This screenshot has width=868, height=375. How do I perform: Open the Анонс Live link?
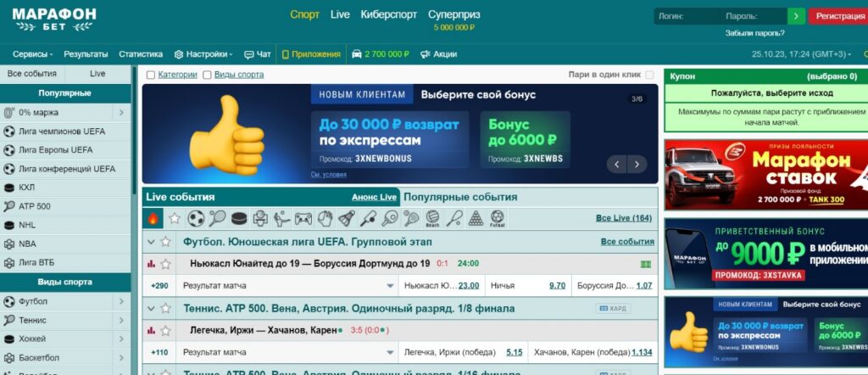[374, 197]
